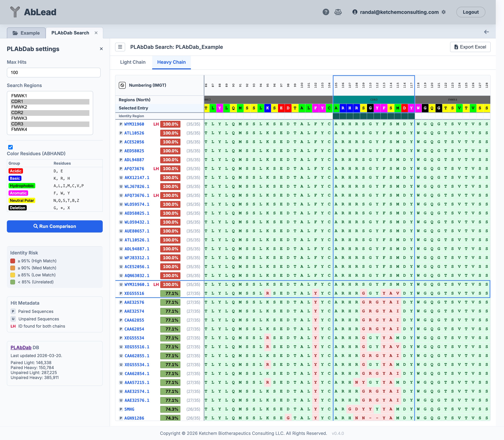Open the Example tab
The width and height of the screenshot is (504, 440).
(x=26, y=33)
